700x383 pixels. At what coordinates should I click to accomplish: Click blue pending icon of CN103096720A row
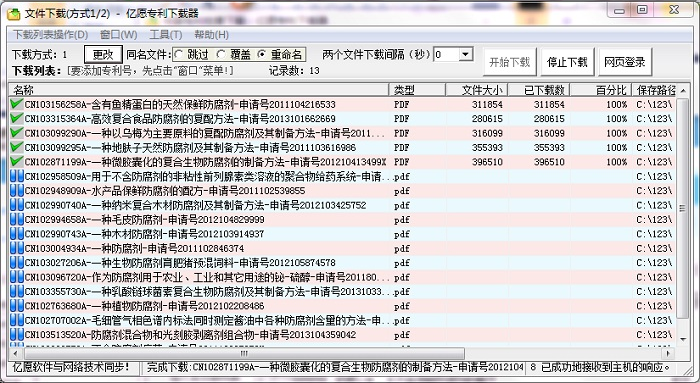click(17, 277)
